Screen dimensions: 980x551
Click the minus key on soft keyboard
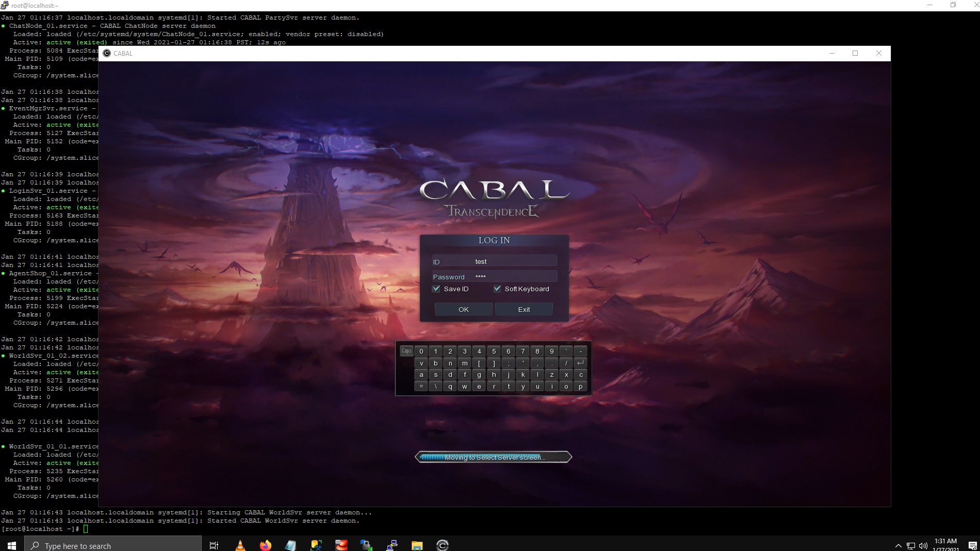tap(580, 351)
